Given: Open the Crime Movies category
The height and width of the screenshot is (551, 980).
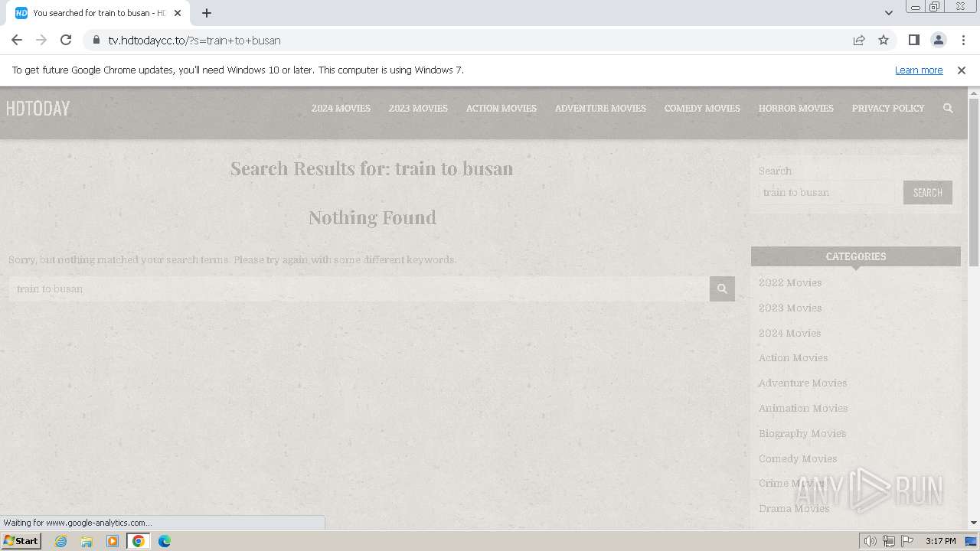Looking at the screenshot, I should (x=792, y=483).
